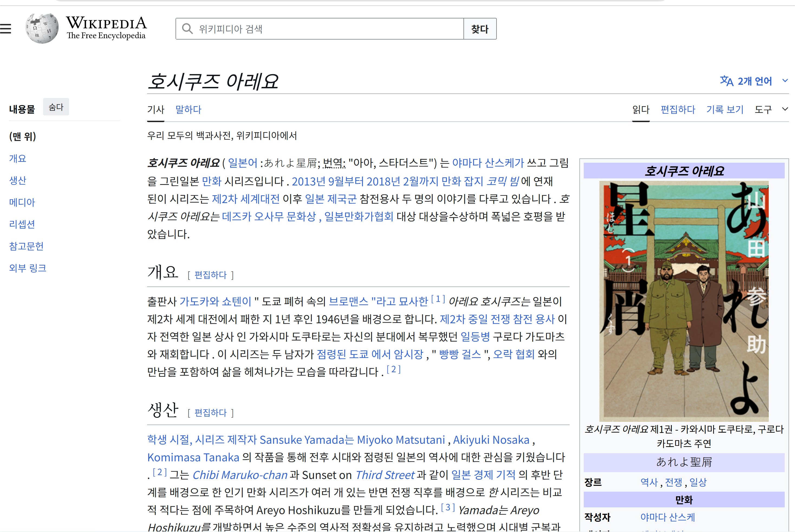Click the 찾다 search button
The height and width of the screenshot is (532, 795).
[480, 29]
